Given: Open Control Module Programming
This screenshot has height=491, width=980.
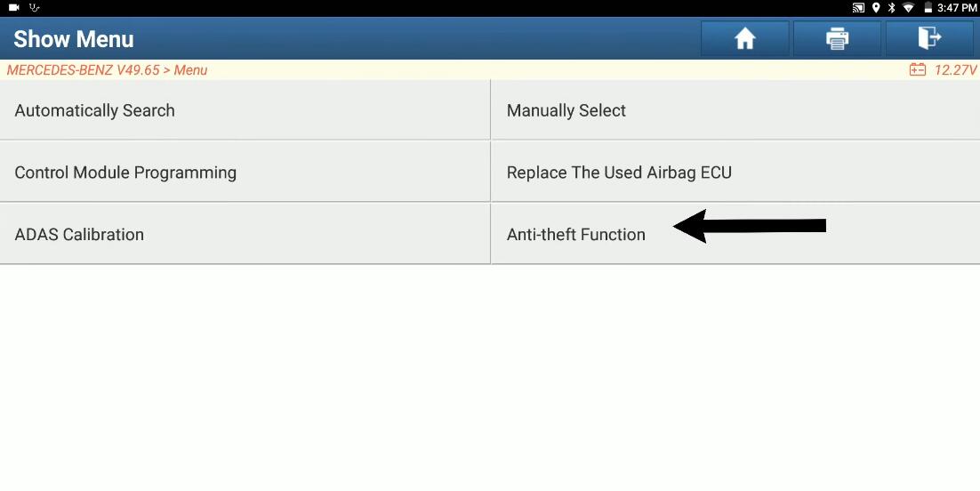Looking at the screenshot, I should (245, 172).
